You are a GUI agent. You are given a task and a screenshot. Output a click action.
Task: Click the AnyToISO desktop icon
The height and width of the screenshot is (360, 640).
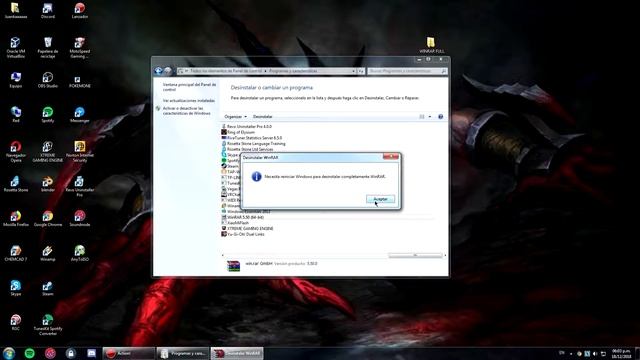point(80,253)
